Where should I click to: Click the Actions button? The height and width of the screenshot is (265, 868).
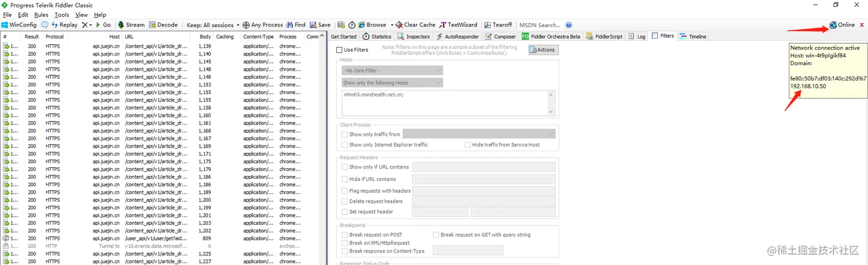(543, 50)
